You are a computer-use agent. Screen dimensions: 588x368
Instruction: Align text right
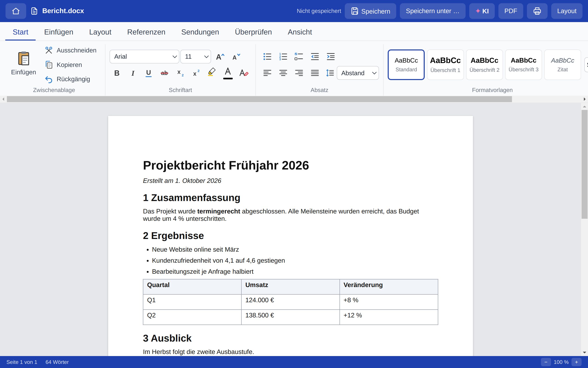click(x=299, y=73)
